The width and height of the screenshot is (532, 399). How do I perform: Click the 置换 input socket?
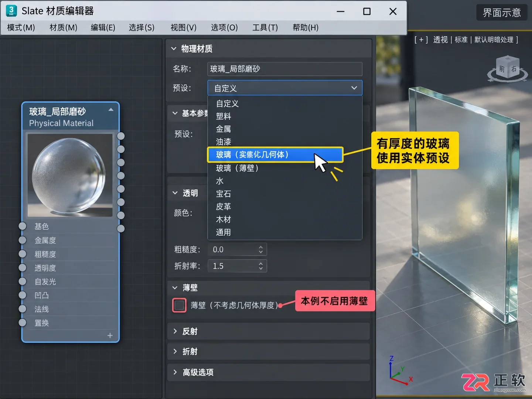(x=23, y=323)
